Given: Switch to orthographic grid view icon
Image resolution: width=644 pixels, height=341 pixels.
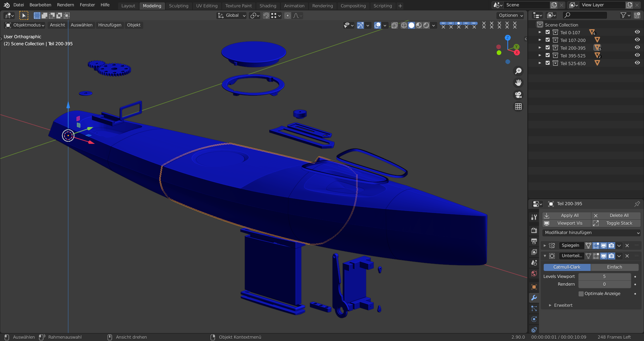Looking at the screenshot, I should click(x=518, y=107).
